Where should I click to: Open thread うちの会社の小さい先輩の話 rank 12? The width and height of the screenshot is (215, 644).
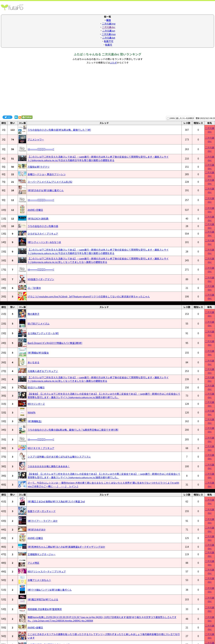pos(43,226)
